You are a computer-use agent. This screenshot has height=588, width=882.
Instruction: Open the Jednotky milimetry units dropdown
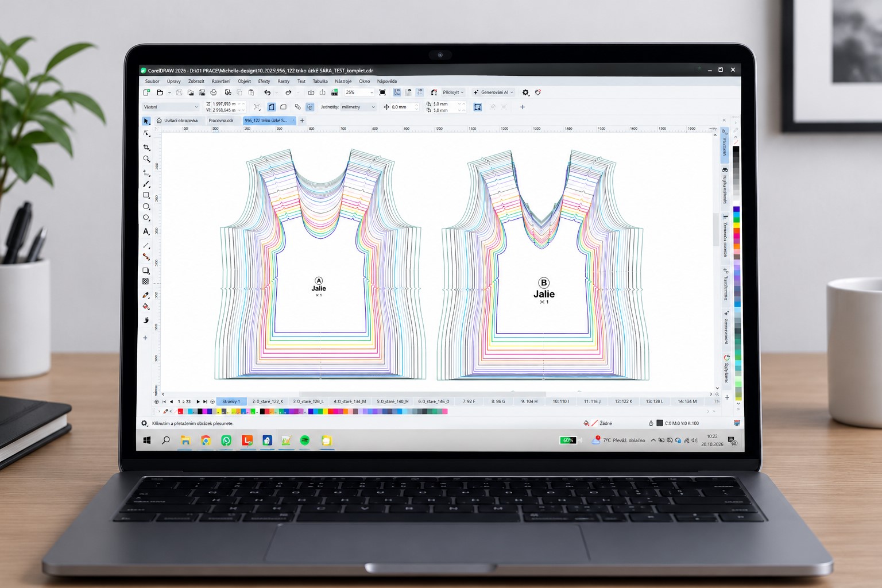point(358,107)
